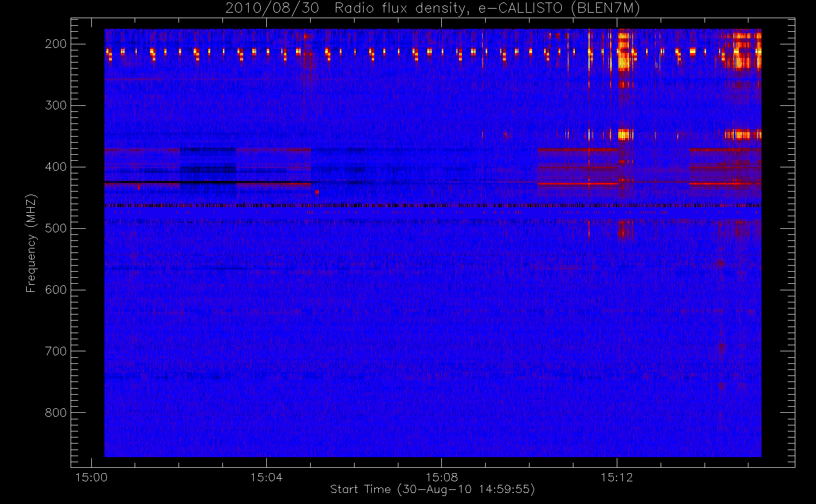The height and width of the screenshot is (504, 816).
Task: Click the 'Start Time (30-Aug-10 14:59:55)' x-axis label
Action: pyautogui.click(x=432, y=489)
